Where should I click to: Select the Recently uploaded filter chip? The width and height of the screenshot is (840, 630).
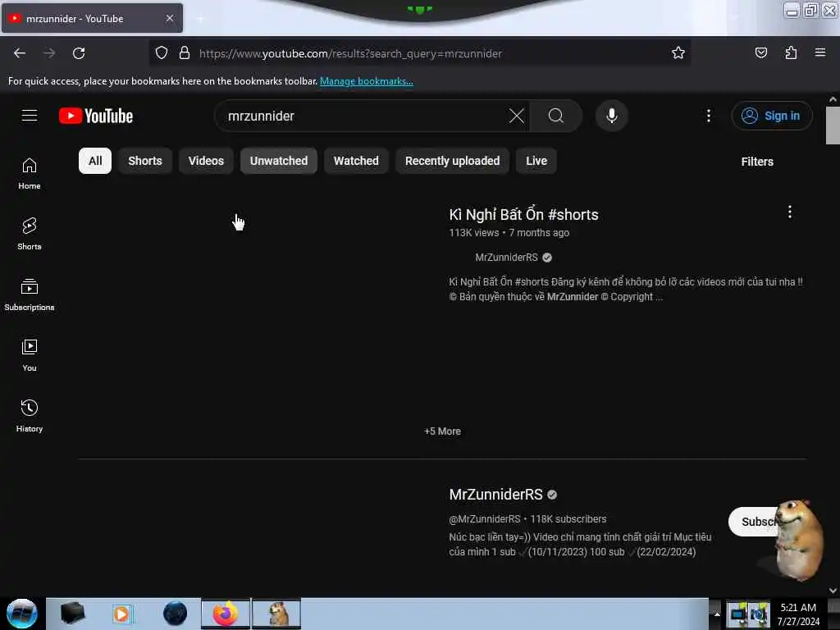click(452, 161)
